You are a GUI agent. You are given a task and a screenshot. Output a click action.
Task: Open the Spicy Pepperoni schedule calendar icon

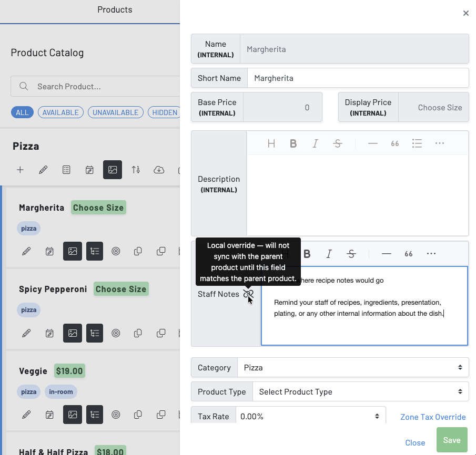pos(49,333)
